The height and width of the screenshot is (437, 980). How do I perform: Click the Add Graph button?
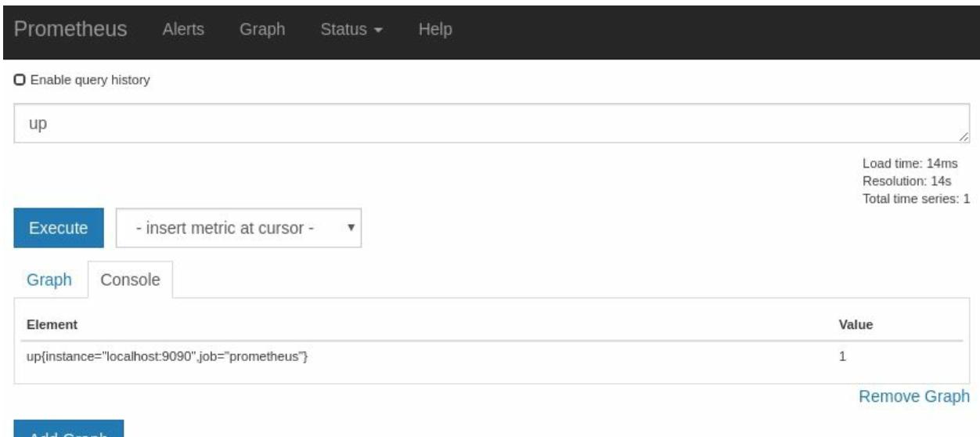click(x=69, y=428)
